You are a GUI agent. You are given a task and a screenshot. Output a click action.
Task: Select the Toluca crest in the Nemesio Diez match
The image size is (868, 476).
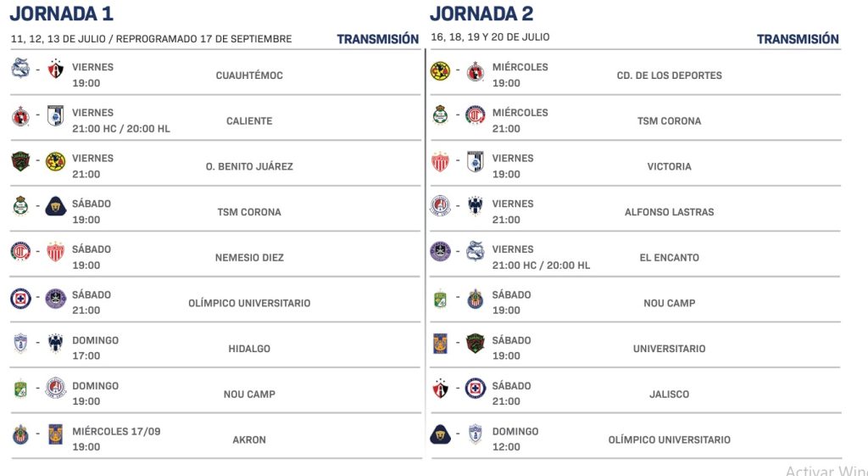[x=20, y=252]
